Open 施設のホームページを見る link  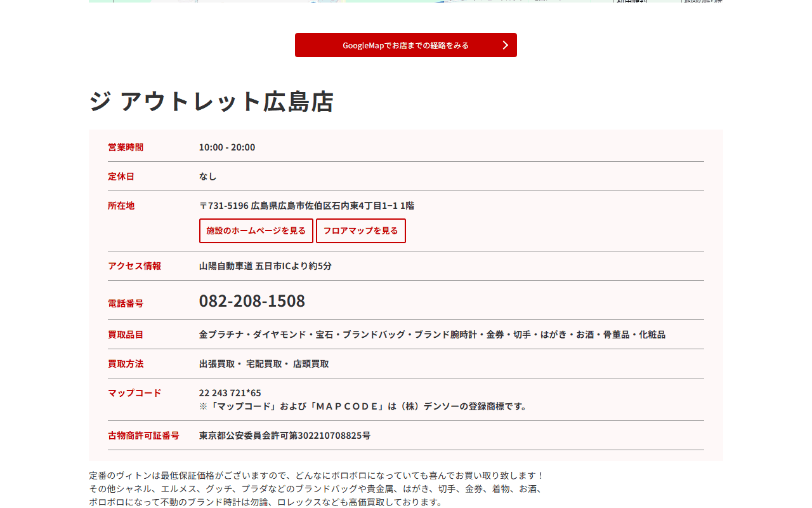pos(256,231)
